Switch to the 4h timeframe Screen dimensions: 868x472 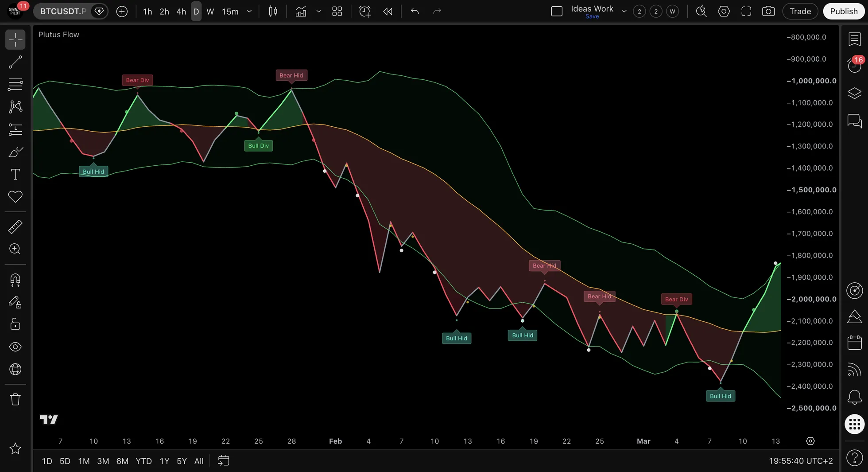point(181,12)
